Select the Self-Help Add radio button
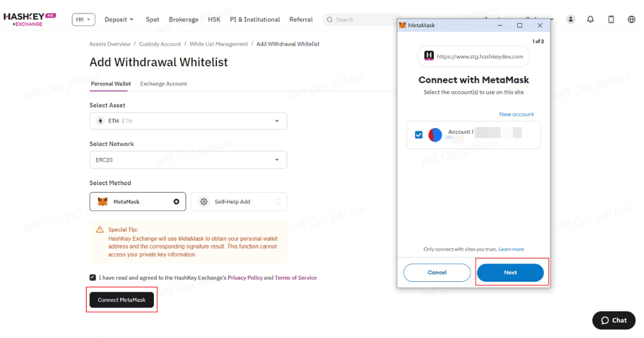 278,202
